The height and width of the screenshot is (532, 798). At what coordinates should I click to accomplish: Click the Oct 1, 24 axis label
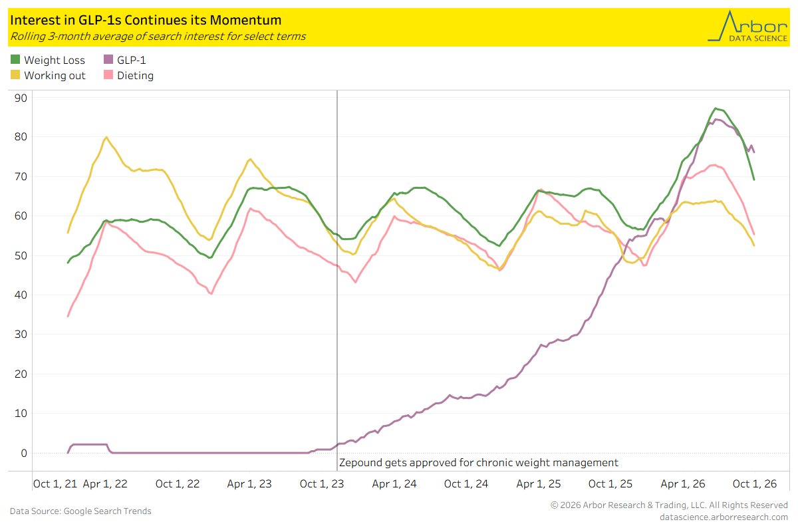coord(467,484)
